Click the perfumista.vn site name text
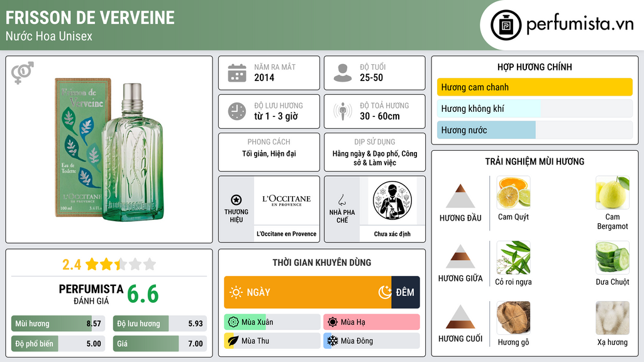 point(580,24)
